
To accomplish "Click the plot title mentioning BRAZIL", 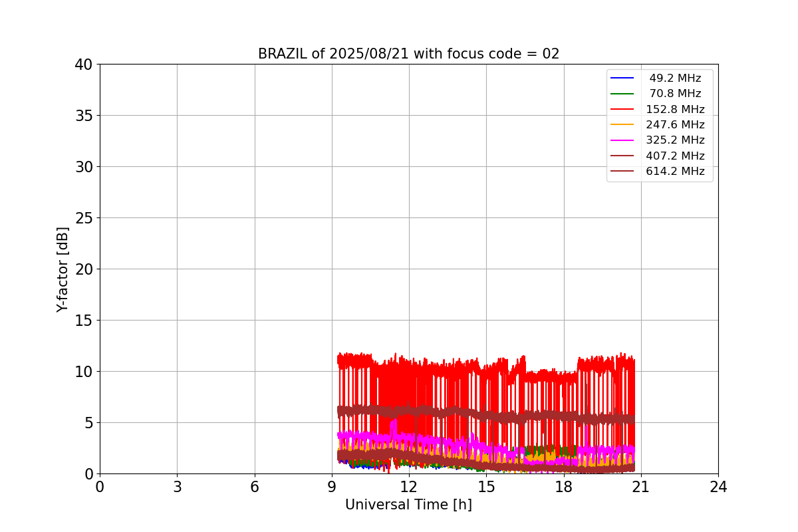I will [x=409, y=54].
